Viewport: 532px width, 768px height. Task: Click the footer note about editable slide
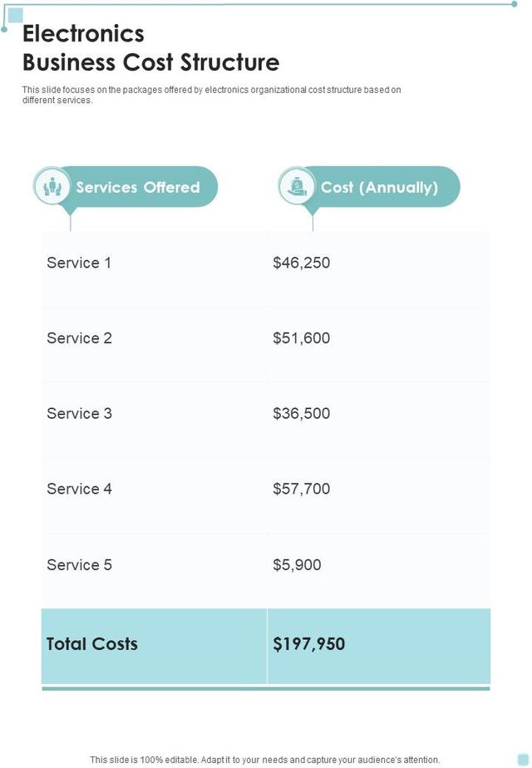tap(265, 759)
